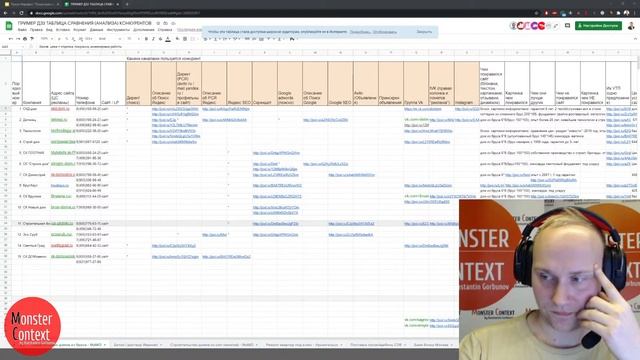The image size is (640, 360).
Task: Open the Правка menu
Action: [x=36, y=30]
